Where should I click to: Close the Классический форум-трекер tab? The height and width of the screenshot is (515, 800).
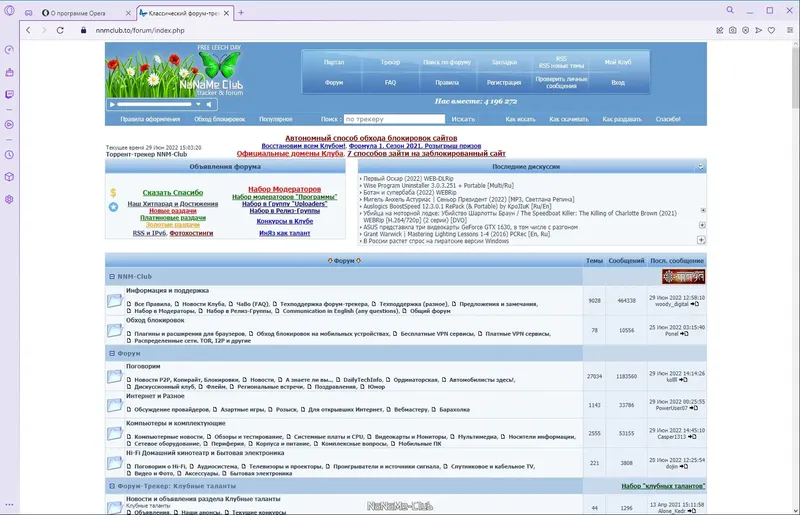click(x=227, y=13)
